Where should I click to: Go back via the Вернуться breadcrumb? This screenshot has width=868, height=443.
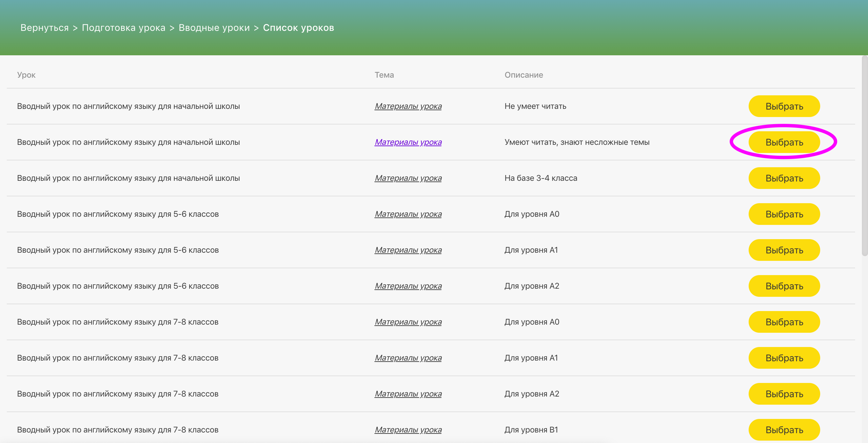[44, 28]
